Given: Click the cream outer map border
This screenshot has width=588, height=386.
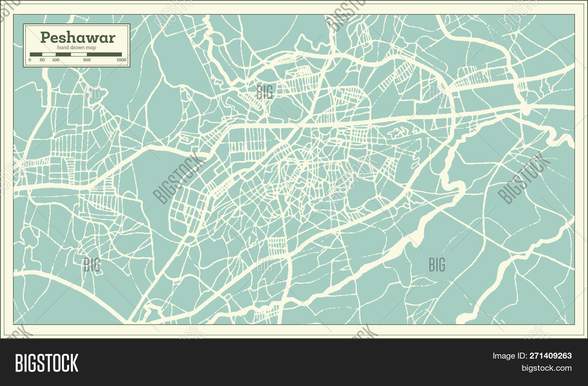Looking at the screenshot, I should [294, 7].
